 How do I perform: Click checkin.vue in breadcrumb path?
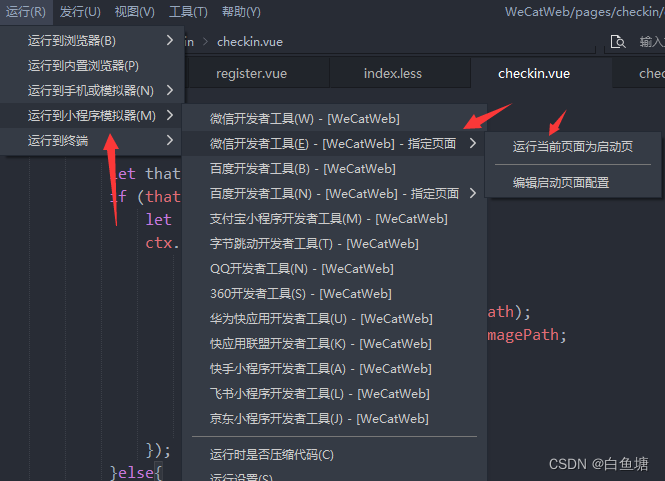tap(250, 42)
